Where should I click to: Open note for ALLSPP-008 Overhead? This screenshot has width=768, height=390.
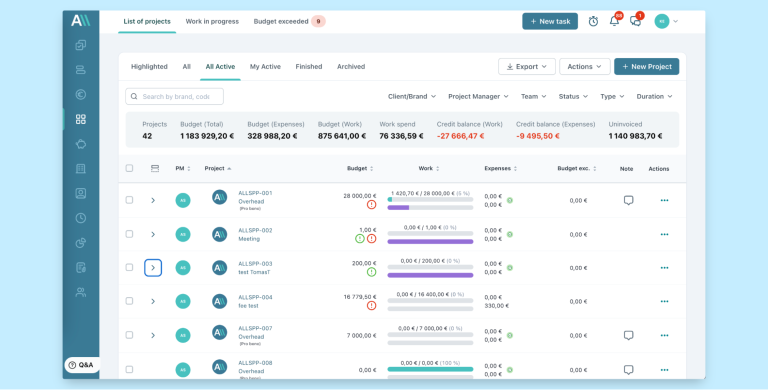(628, 370)
